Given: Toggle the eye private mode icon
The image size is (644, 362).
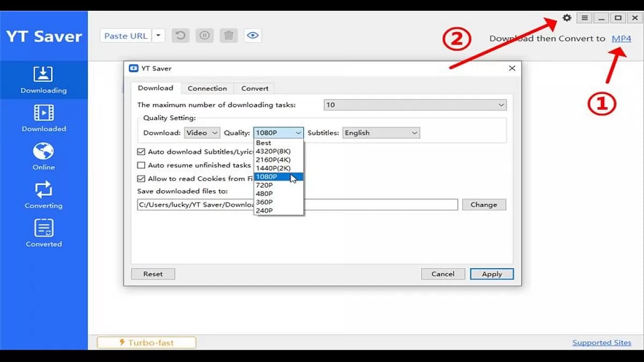Looking at the screenshot, I should point(252,36).
